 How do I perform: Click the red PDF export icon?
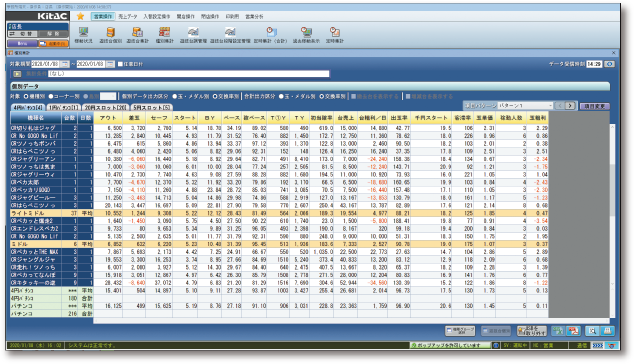point(573,331)
